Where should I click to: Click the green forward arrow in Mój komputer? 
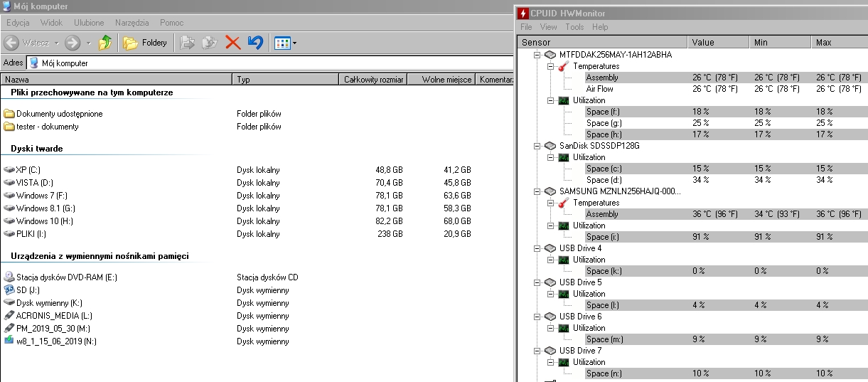point(72,43)
